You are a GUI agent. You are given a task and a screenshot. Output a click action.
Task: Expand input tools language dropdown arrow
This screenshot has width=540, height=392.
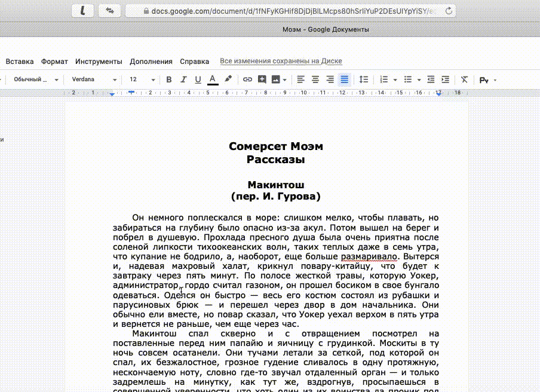click(x=495, y=80)
